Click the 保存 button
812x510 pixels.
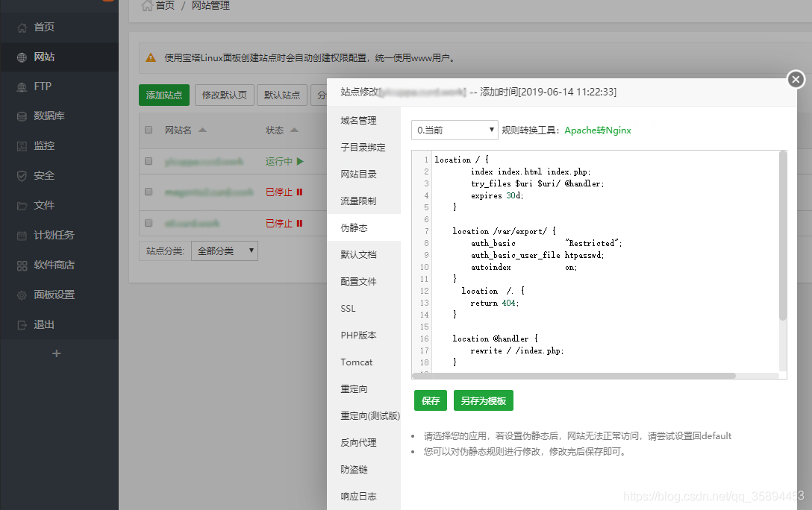(431, 401)
